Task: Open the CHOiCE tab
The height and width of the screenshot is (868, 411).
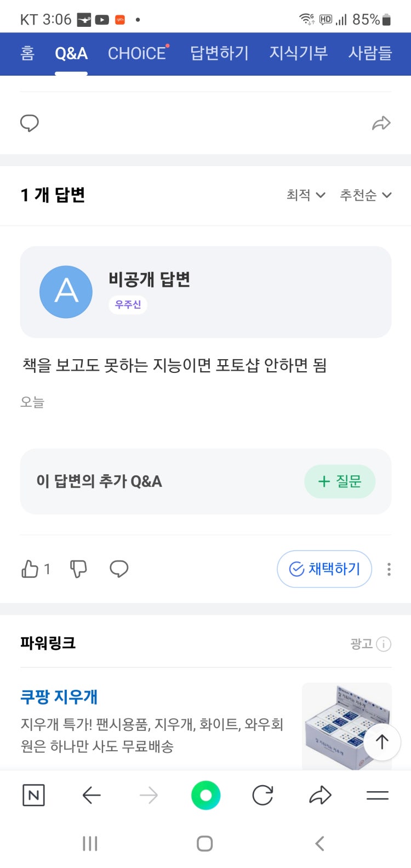Action: coord(138,53)
